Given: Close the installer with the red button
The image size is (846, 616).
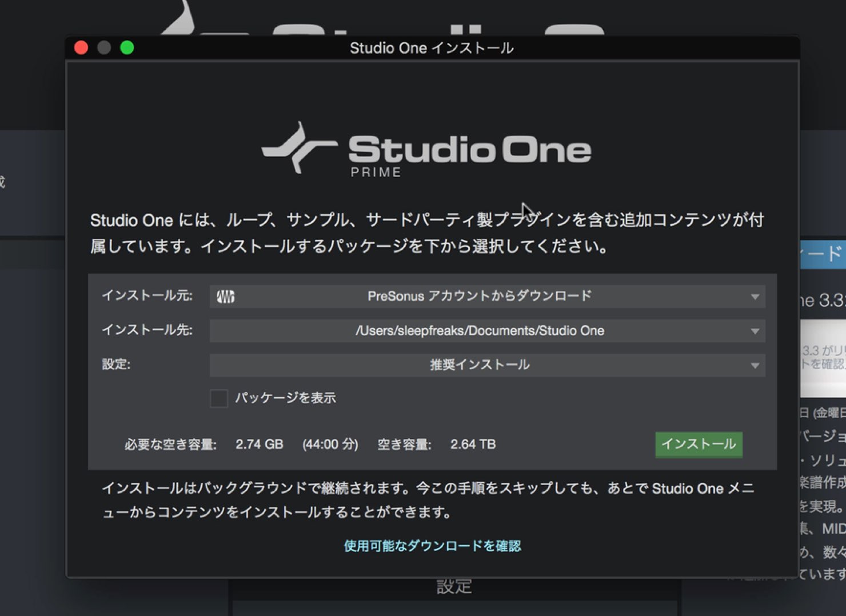Looking at the screenshot, I should click(x=81, y=47).
